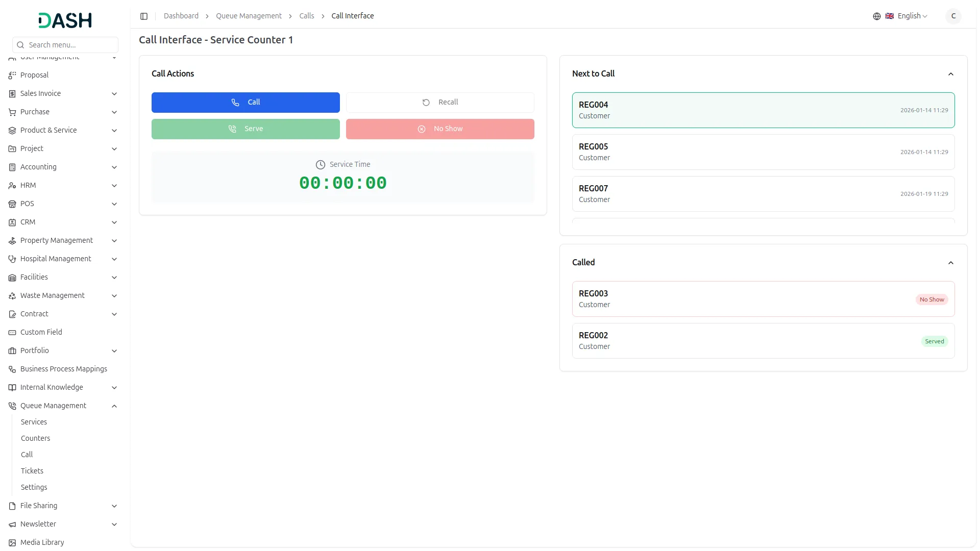Image resolution: width=980 pixels, height=551 pixels.
Task: Collapse the Queue Management menu chevron
Action: pyautogui.click(x=114, y=406)
